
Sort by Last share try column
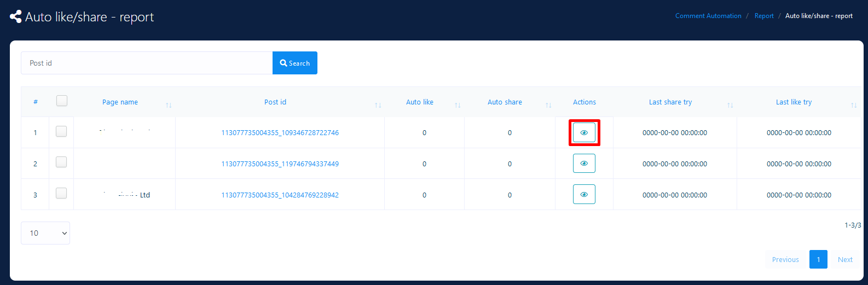730,105
